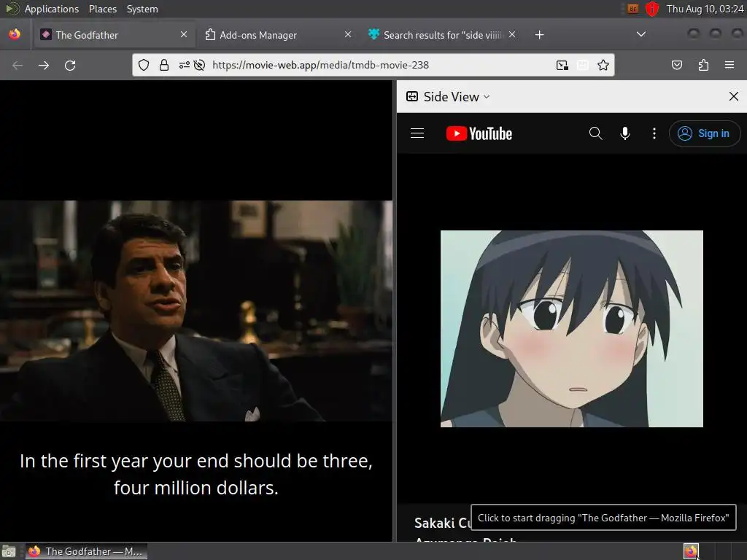Open a new browser tab
Image resolution: width=747 pixels, height=560 pixels.
point(539,35)
